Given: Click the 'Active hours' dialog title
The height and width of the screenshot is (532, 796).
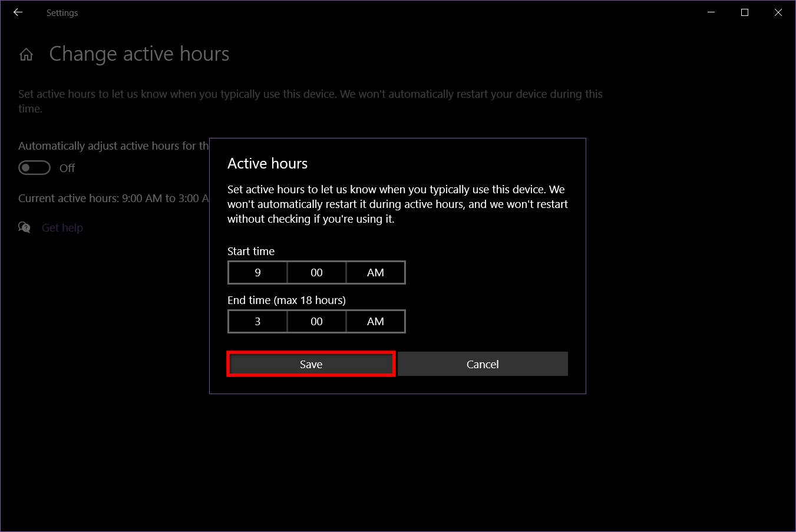Looking at the screenshot, I should (267, 164).
